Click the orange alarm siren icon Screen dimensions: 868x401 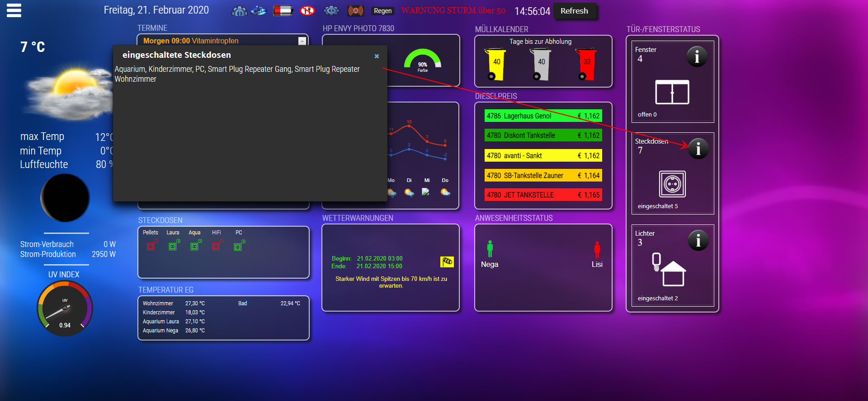coord(355,10)
